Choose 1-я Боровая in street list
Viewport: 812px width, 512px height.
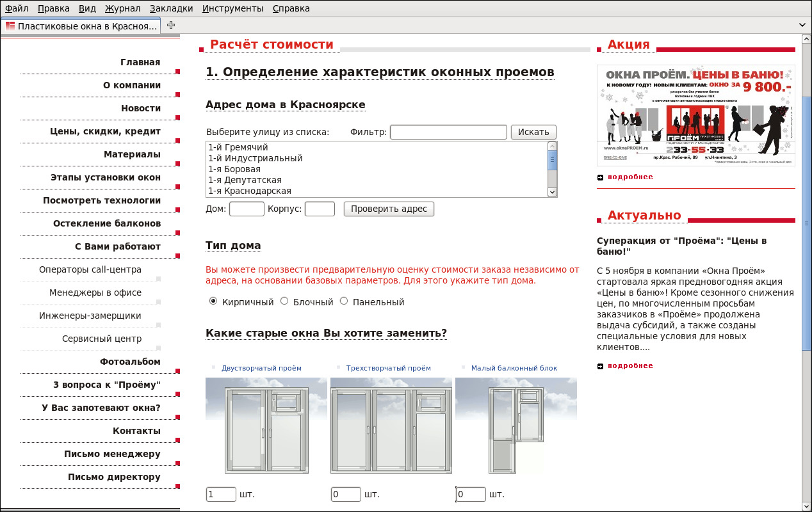pos(234,170)
